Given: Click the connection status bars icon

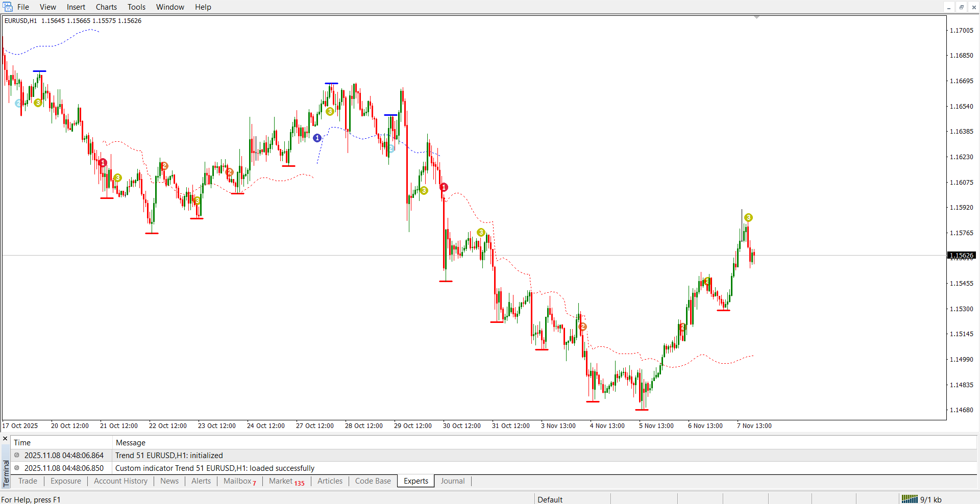Looking at the screenshot, I should (910, 499).
